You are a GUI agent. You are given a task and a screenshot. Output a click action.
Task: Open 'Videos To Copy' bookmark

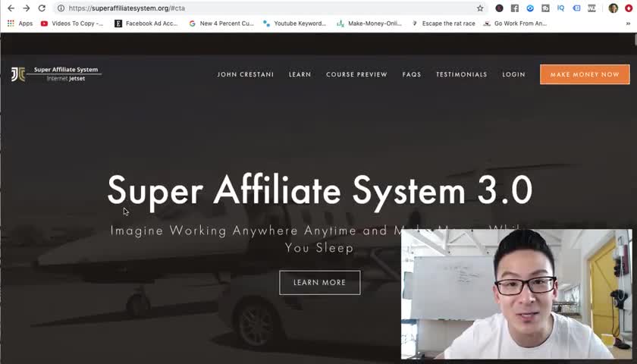pos(72,24)
